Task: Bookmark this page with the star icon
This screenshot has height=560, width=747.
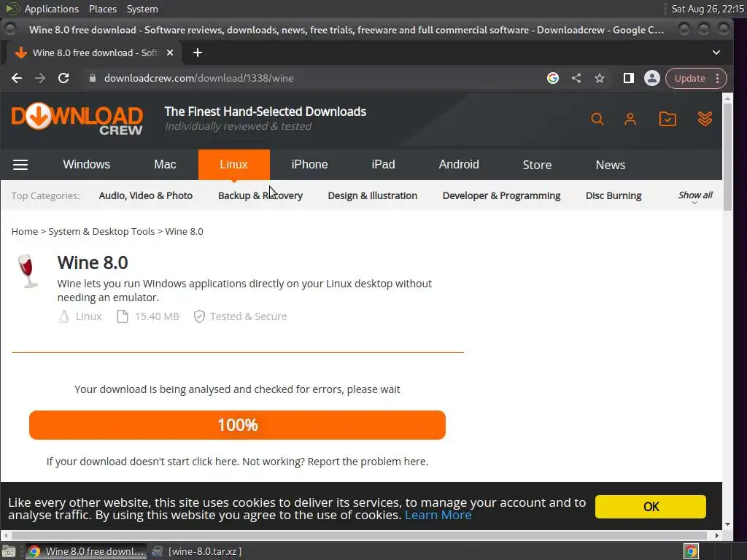Action: pos(600,78)
